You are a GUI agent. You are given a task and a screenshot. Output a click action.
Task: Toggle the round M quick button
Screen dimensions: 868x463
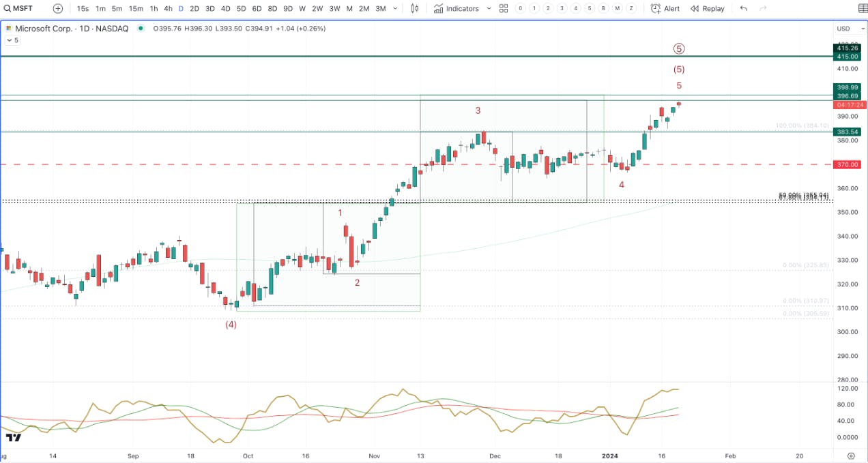pos(618,9)
